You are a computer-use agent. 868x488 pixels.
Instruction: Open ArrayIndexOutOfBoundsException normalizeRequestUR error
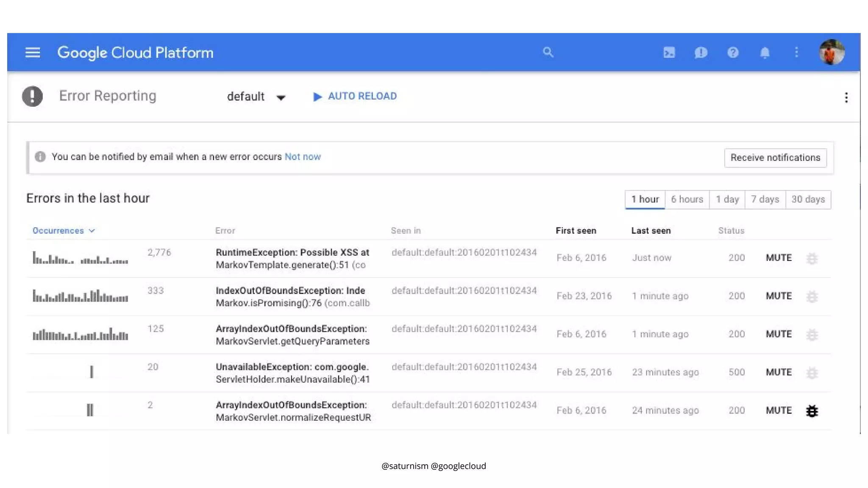[x=293, y=411]
